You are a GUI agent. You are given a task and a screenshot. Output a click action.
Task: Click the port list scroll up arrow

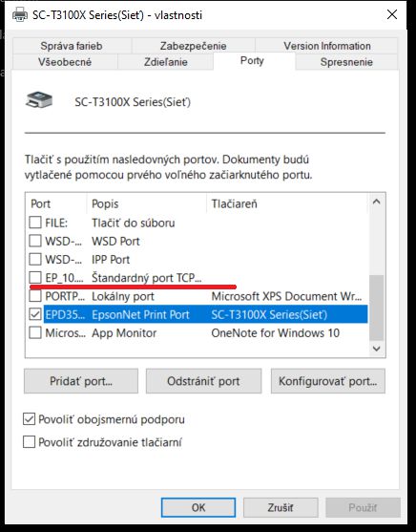[376, 202]
